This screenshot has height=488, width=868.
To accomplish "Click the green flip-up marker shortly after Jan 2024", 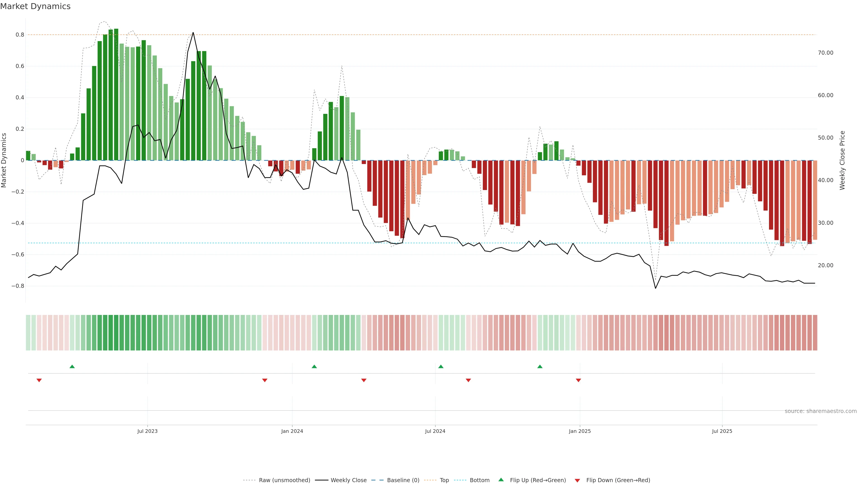I will tap(314, 366).
